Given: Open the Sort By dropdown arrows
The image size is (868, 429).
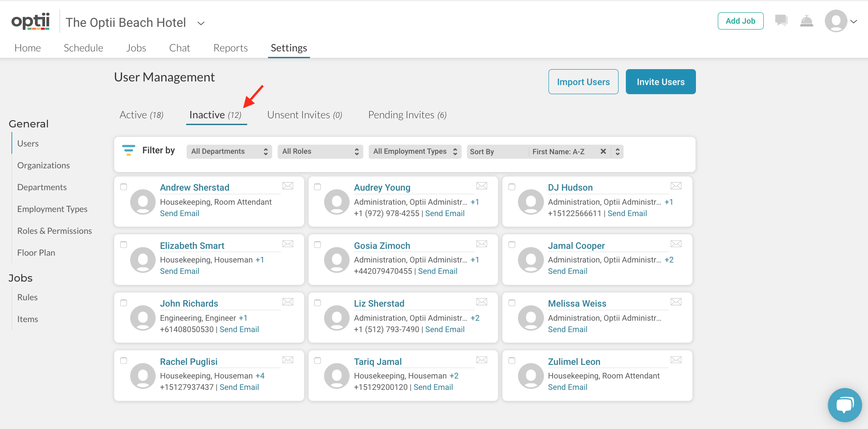Looking at the screenshot, I should click(x=618, y=151).
